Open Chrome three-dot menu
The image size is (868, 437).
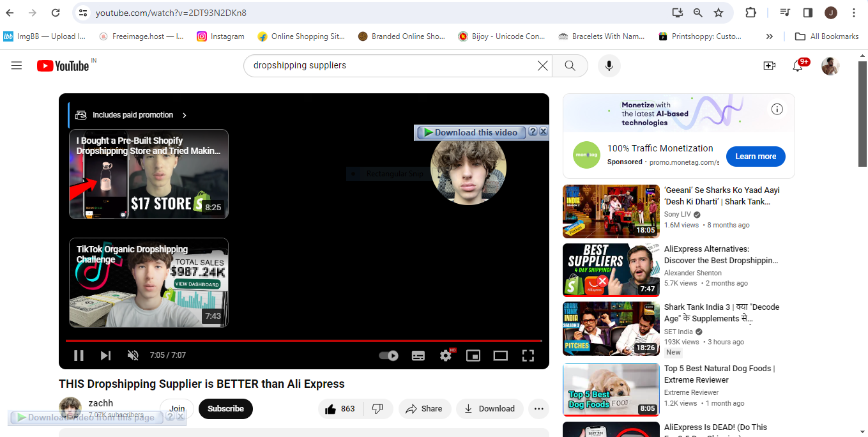point(854,13)
